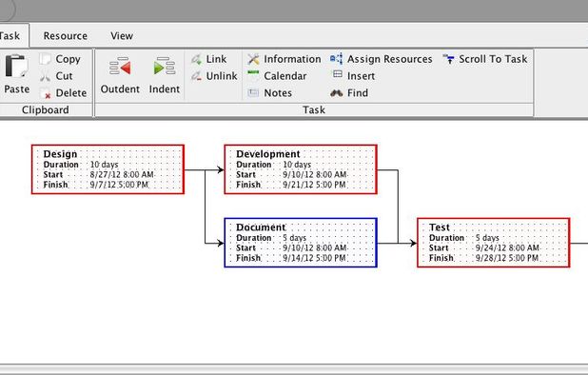This screenshot has height=375, width=588.
Task: Click Scroll To Task
Action: tap(485, 59)
